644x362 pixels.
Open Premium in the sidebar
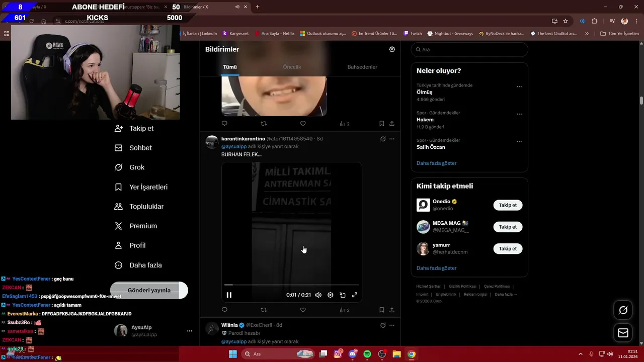pos(136,226)
